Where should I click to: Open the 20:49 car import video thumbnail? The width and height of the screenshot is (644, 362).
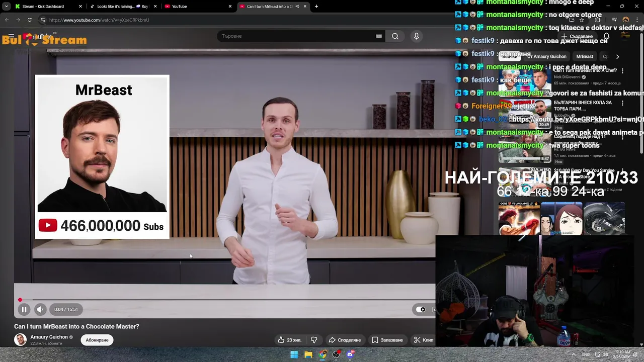(x=524, y=114)
